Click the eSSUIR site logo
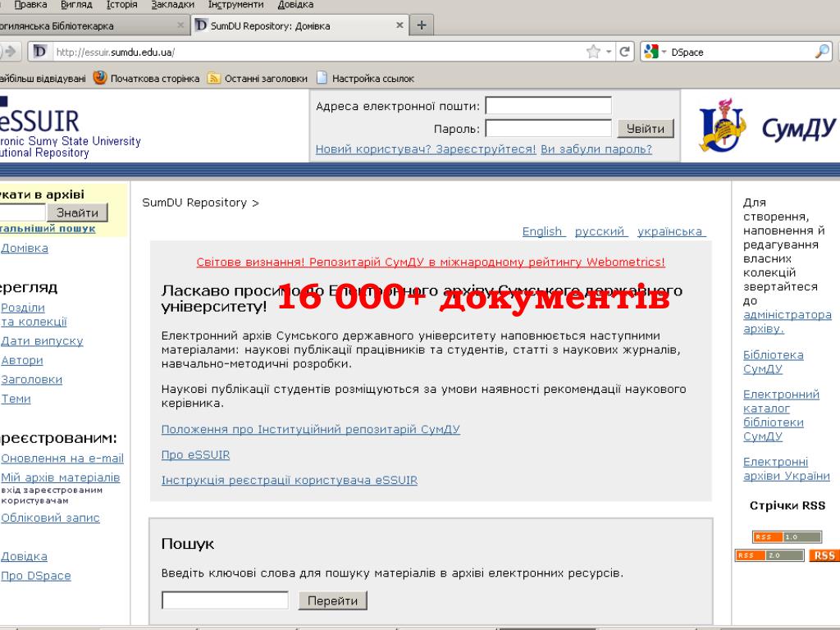 click(x=70, y=129)
